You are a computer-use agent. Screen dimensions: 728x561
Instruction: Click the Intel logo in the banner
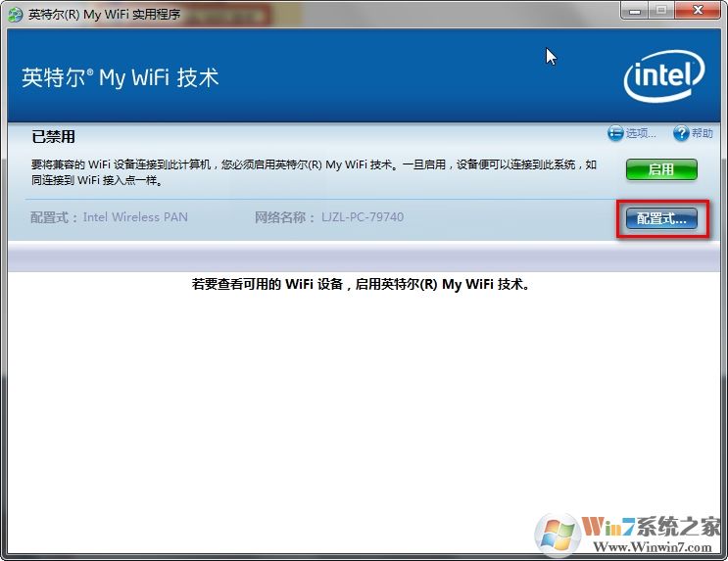pos(664,75)
